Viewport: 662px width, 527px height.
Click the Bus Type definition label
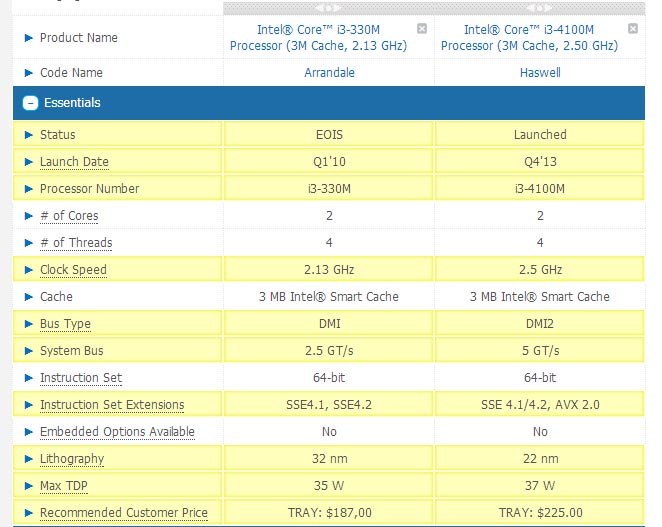coord(65,324)
